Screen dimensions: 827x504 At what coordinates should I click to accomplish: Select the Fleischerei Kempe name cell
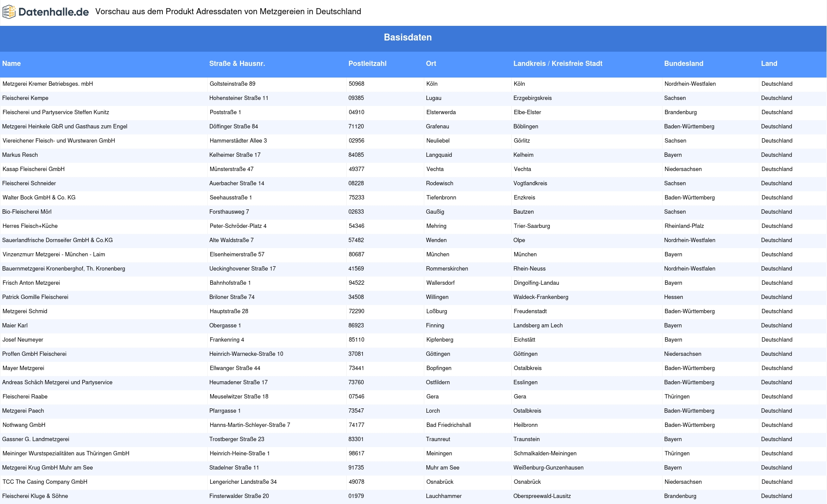(25, 98)
